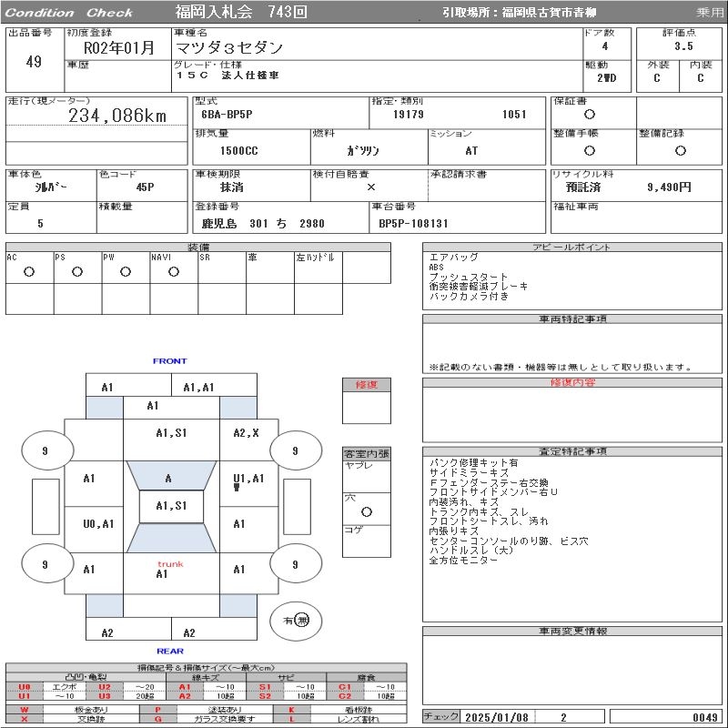Screen dimensions: 728x728
Task: Select the 車両変更情報 section header
Action: pos(572,631)
